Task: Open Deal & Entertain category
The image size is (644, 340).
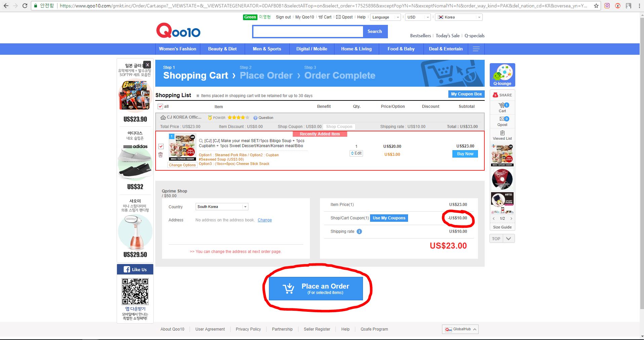Action: coord(446,49)
